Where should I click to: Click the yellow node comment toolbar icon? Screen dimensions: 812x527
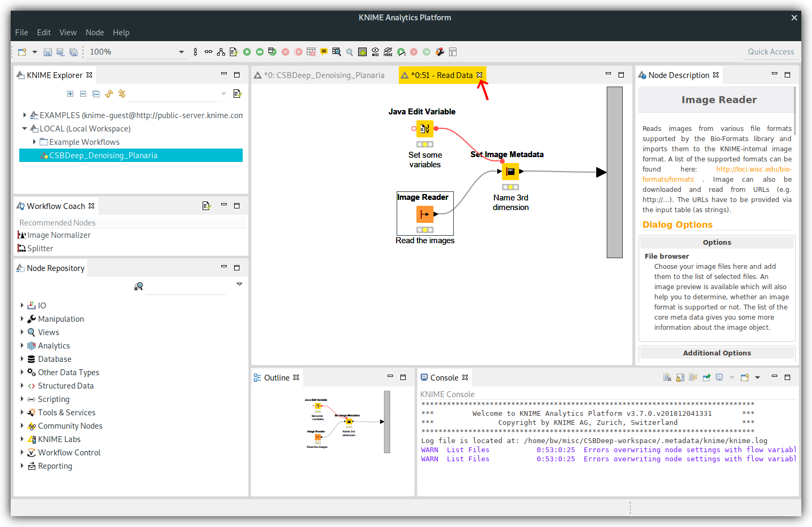click(324, 52)
